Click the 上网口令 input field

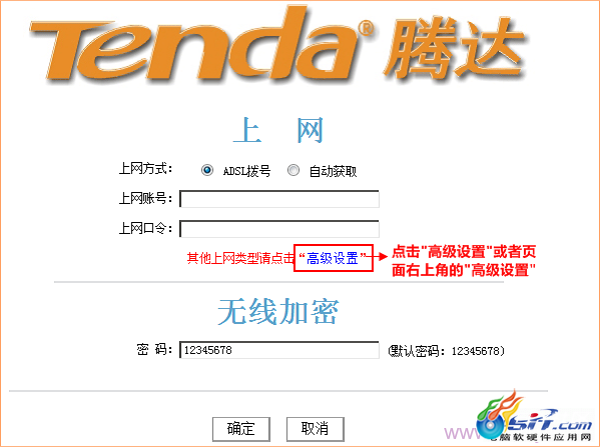pyautogui.click(x=279, y=229)
